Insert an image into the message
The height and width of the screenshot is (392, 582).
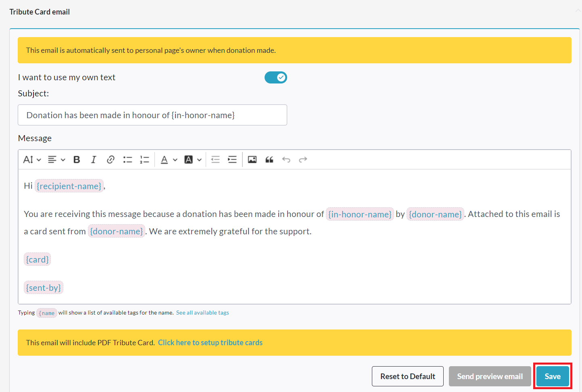tap(252, 160)
